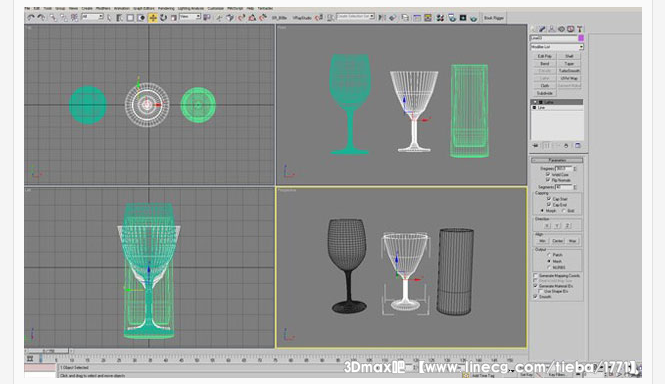Open the Customize menu
The image size is (665, 384).
coord(215,8)
